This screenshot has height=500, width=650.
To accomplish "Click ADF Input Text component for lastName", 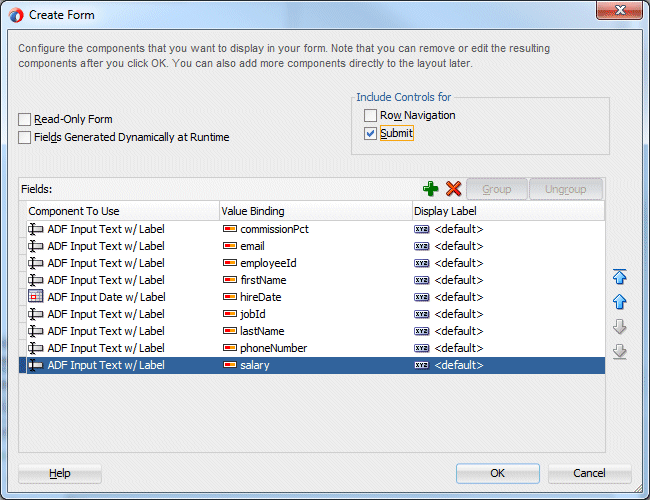I will pyautogui.click(x=106, y=331).
